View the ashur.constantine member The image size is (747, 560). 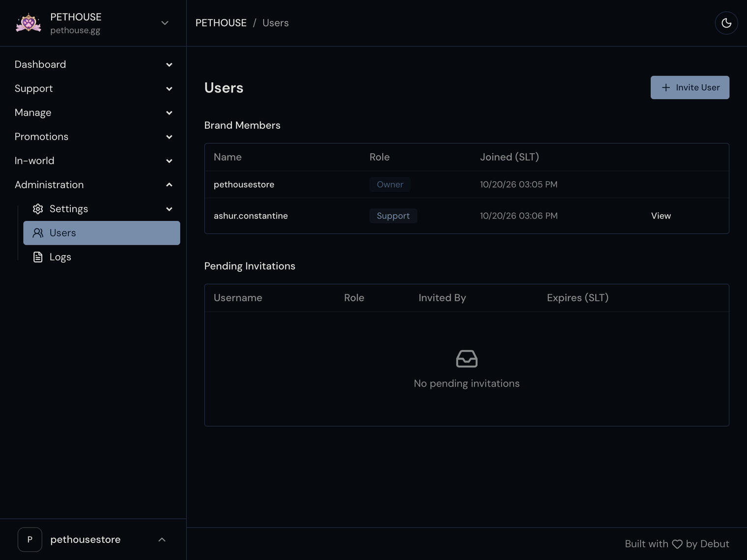661,216
